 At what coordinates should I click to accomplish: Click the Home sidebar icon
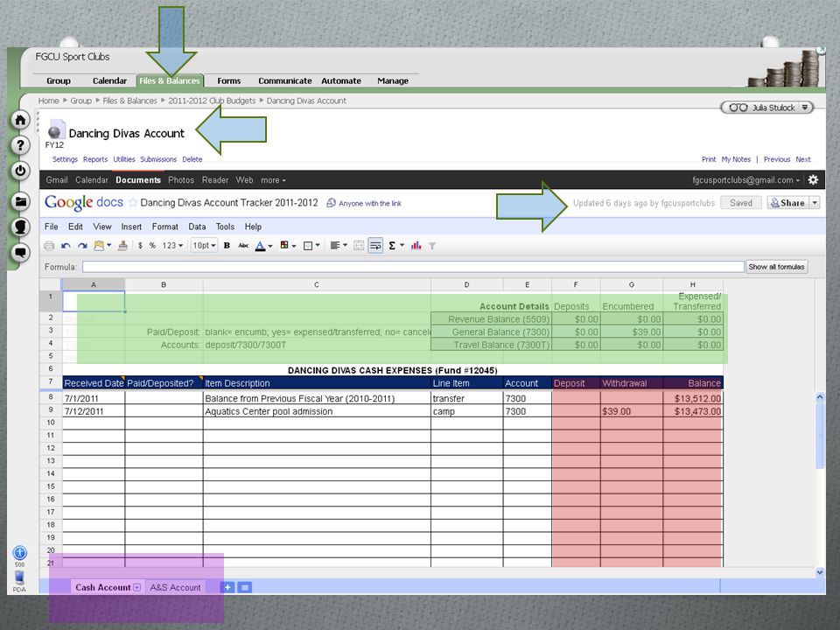(20, 120)
